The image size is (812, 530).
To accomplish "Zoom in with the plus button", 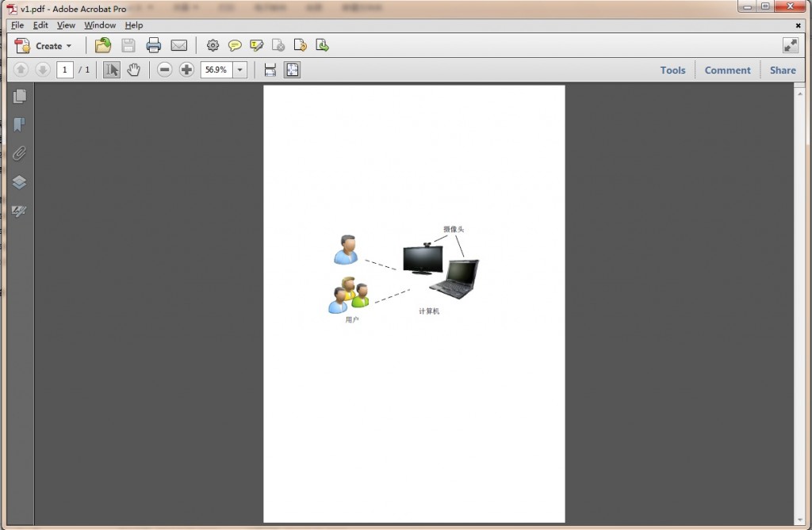I will point(186,70).
